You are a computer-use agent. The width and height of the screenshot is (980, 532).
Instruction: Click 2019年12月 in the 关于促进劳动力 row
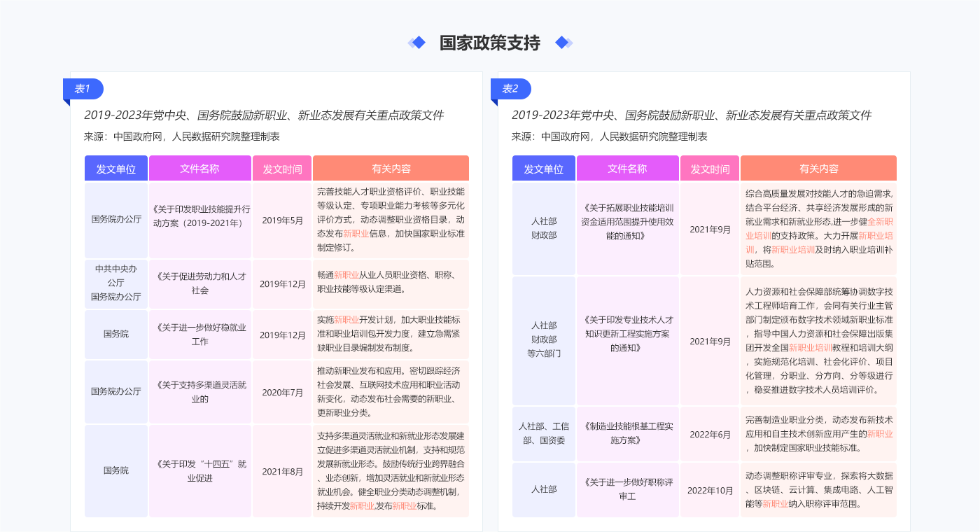282,284
